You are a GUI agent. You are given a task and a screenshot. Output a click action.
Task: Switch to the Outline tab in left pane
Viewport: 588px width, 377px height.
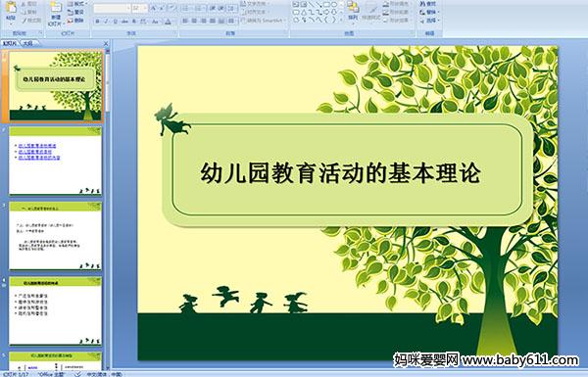(x=28, y=43)
